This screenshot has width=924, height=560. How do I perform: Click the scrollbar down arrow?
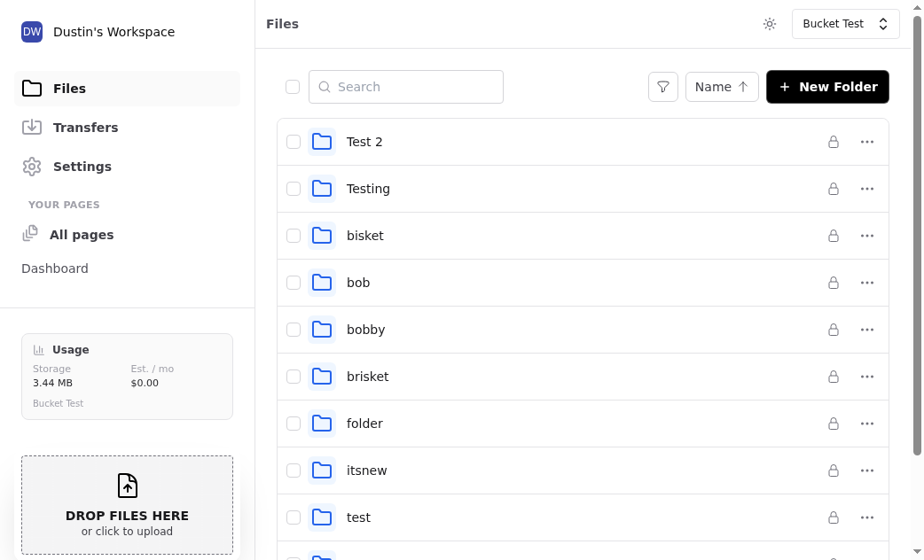[917, 552]
